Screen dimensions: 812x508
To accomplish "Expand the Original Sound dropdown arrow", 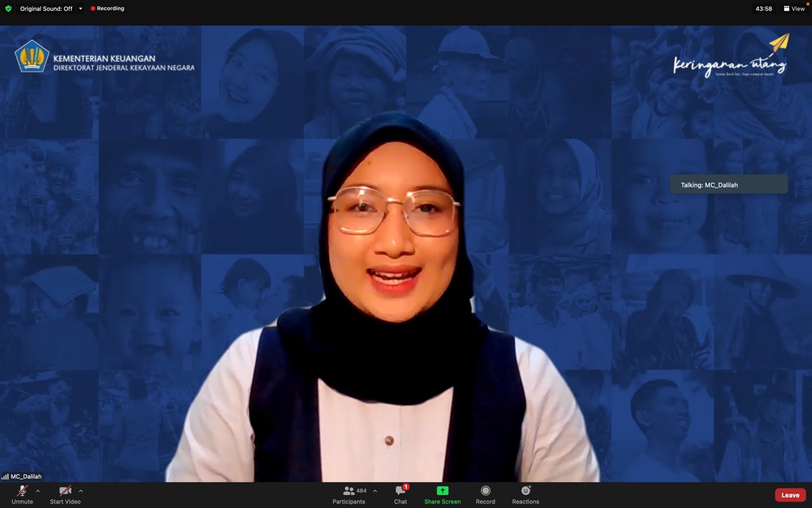I will click(x=81, y=9).
